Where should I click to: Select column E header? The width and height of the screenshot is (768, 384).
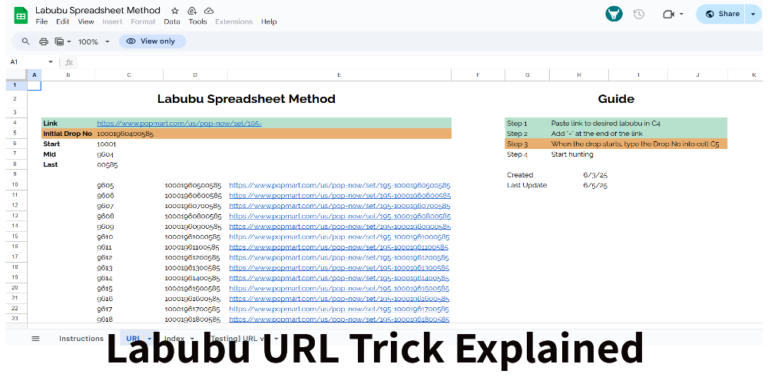tap(339, 75)
